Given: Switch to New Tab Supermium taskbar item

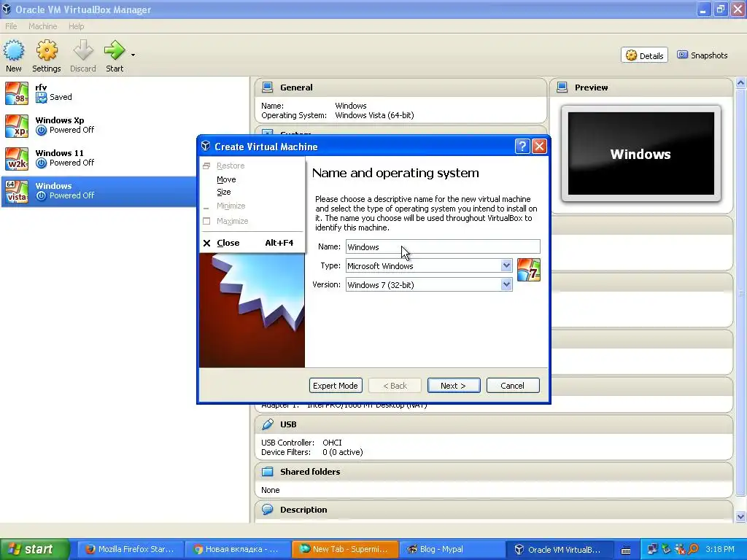Looking at the screenshot, I should coord(345,549).
